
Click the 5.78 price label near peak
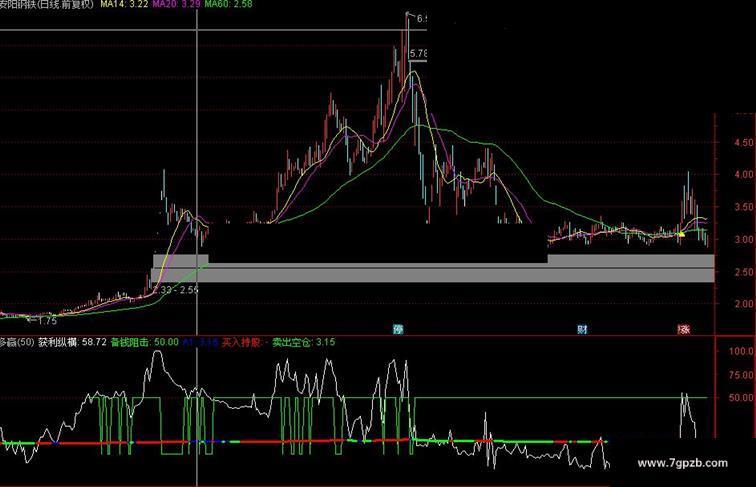click(x=418, y=54)
